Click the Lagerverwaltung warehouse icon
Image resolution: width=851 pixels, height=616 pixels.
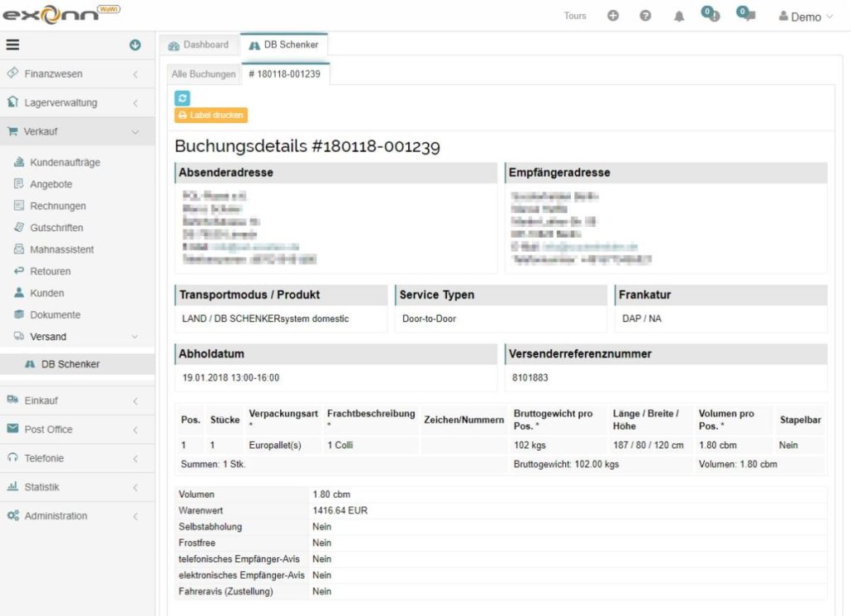coord(12,102)
